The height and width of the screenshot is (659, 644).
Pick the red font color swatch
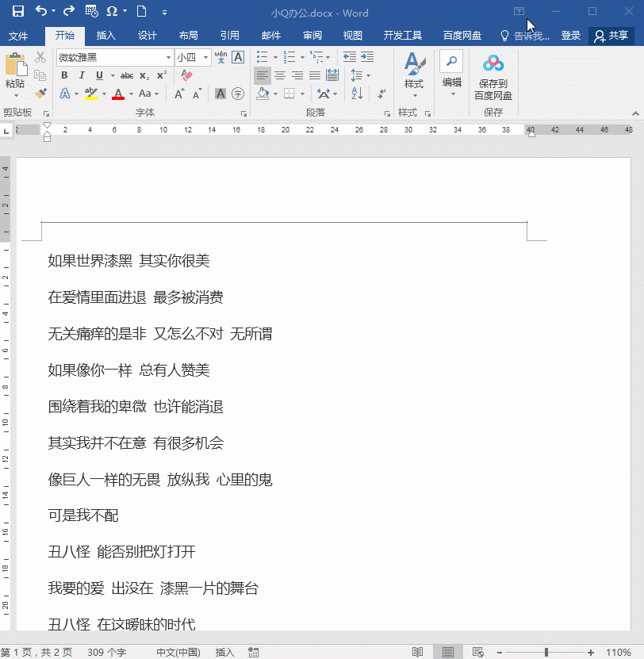(118, 94)
